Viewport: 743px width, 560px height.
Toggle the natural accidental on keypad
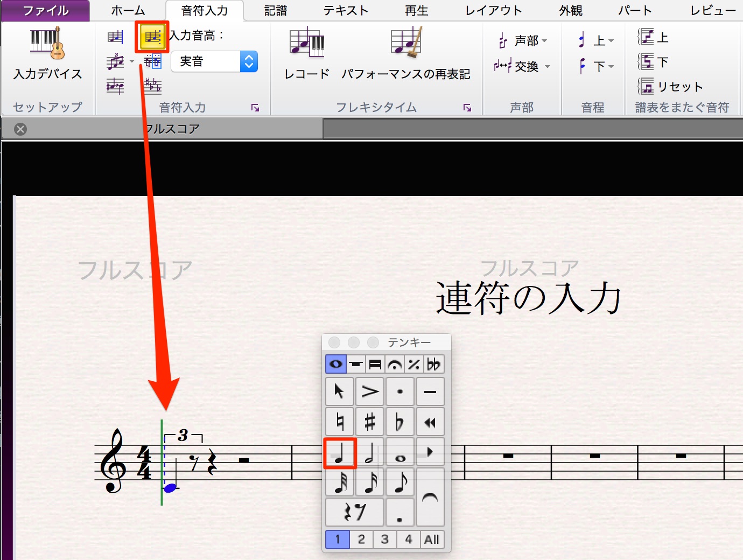[x=340, y=422]
